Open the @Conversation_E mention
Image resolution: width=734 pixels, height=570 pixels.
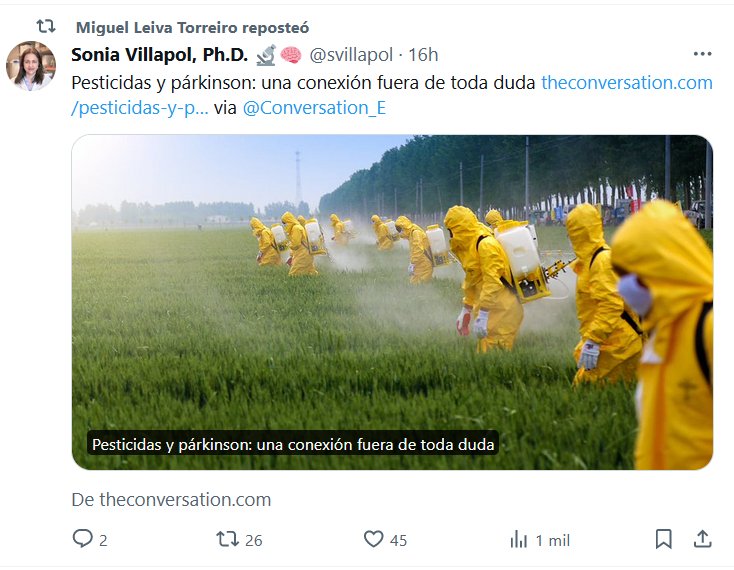[x=314, y=108]
